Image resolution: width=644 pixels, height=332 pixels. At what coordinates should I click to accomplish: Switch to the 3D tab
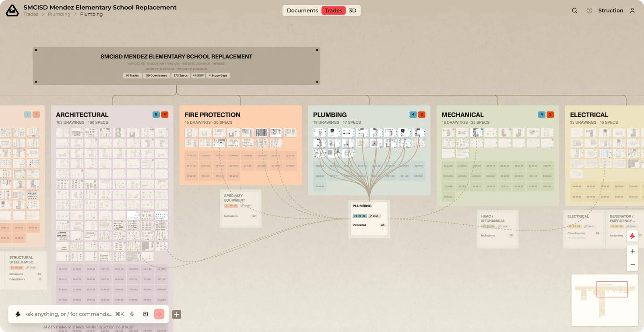353,10
